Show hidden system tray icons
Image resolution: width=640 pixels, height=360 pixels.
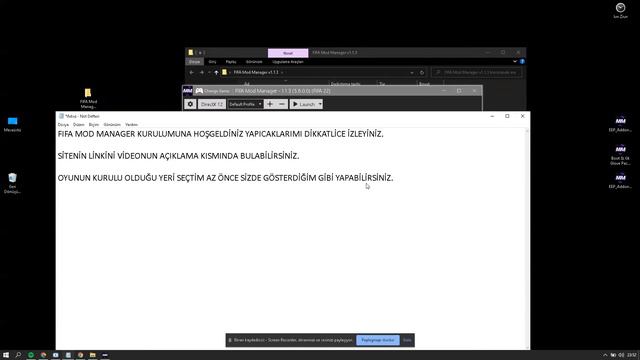tap(605, 355)
